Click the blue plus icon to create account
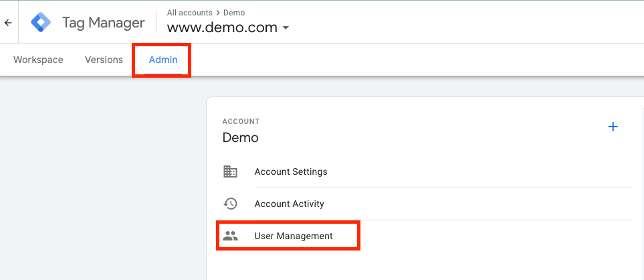The image size is (644, 280). [613, 127]
